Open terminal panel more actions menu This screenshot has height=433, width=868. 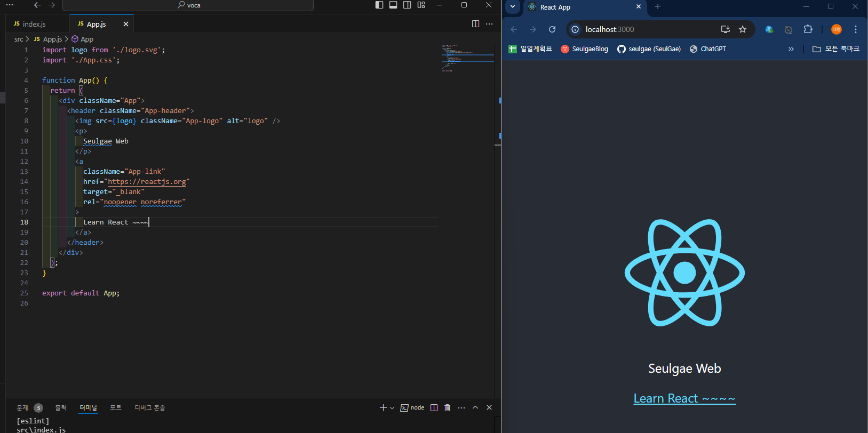(461, 408)
